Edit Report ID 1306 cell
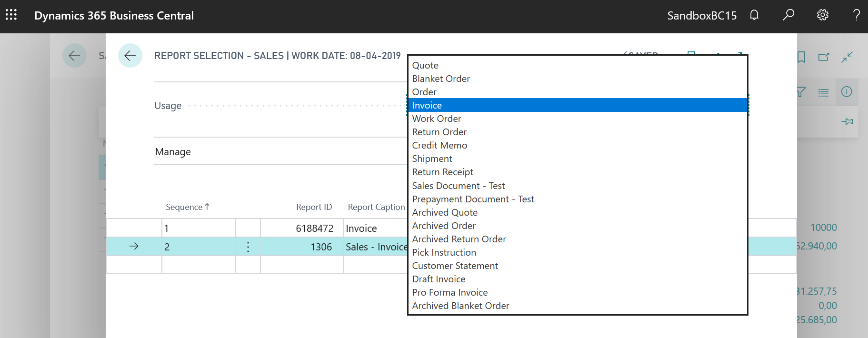This screenshot has height=338, width=868. [302, 247]
